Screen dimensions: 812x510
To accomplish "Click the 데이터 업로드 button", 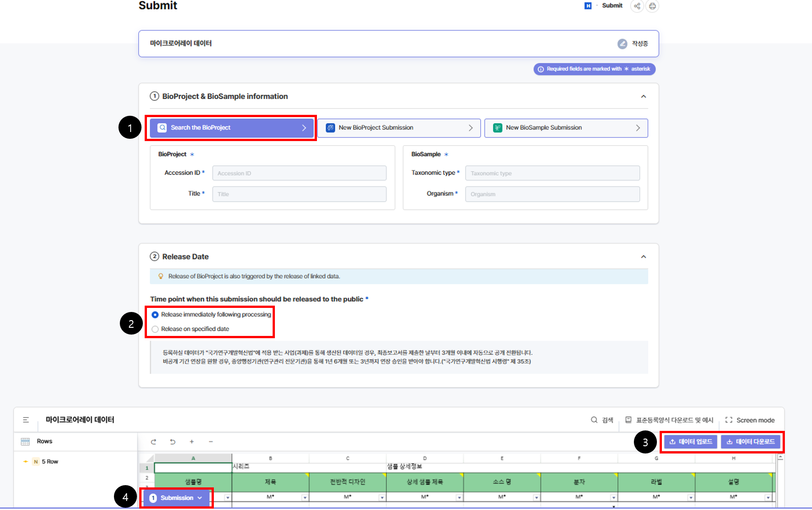I will click(x=690, y=442).
